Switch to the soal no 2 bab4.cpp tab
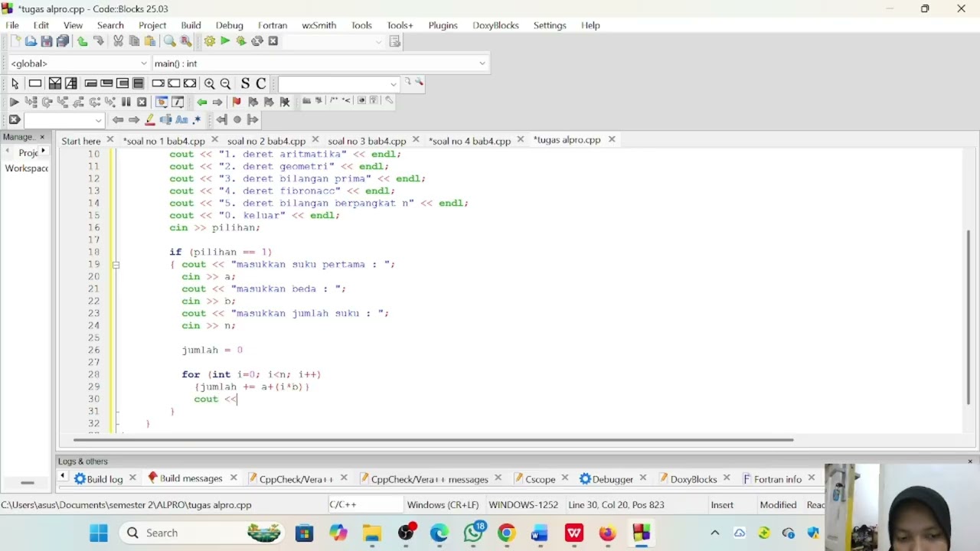This screenshot has height=551, width=980. pos(266,141)
